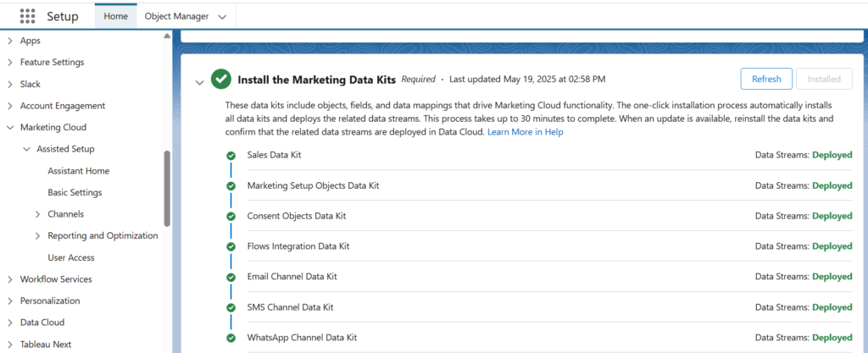Select Assisted Setup in the setup tree

[65, 149]
